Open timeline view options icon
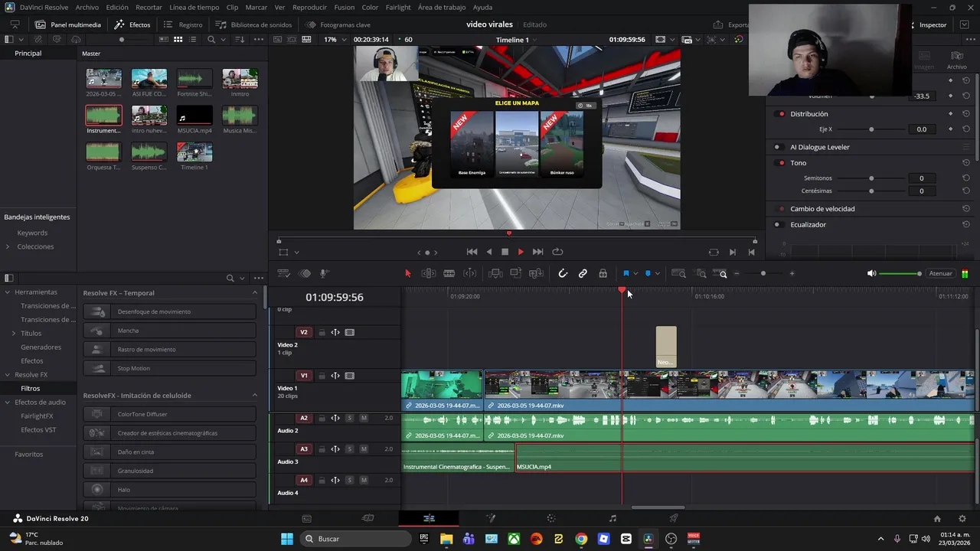The image size is (980, 551). point(283,273)
